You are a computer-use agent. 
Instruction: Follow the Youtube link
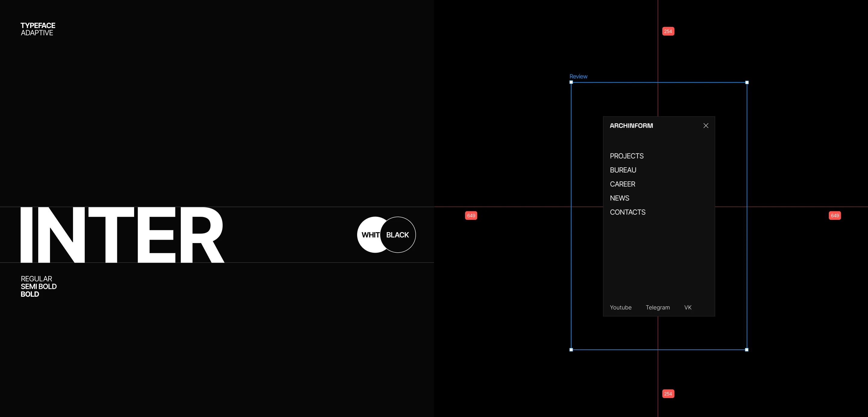coord(620,308)
